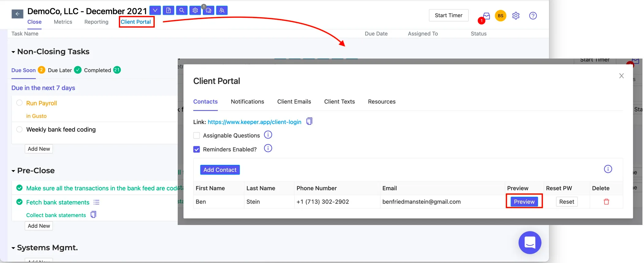
Task: Preview the portal for Ben Stein
Action: click(524, 202)
